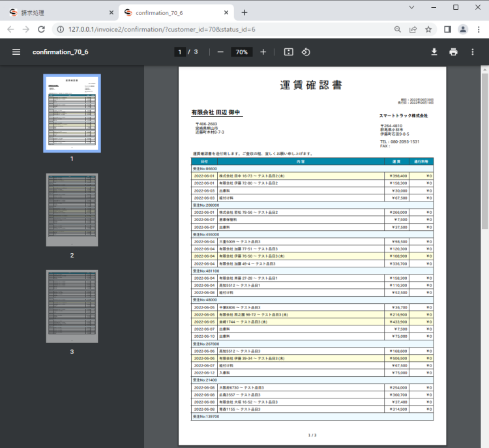Rotate the document counterclockwise
This screenshot has height=448, width=489.
pos(305,52)
